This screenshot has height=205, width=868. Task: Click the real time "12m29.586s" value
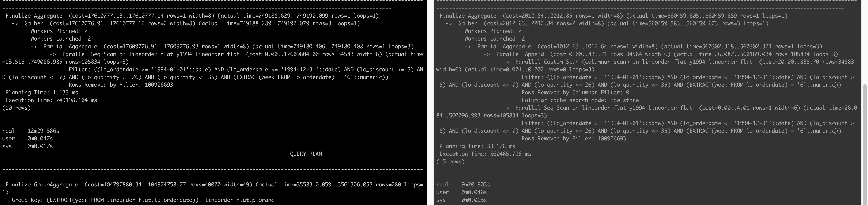click(x=43, y=130)
